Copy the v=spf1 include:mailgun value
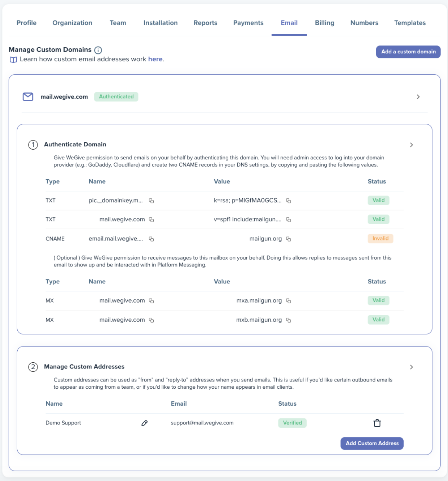This screenshot has height=481, width=448. coord(289,220)
